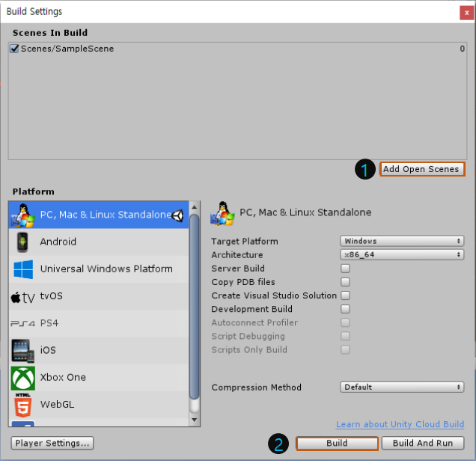476x466 pixels.
Task: Toggle Create Visual Studio Solution checkbox
Action: tap(345, 295)
